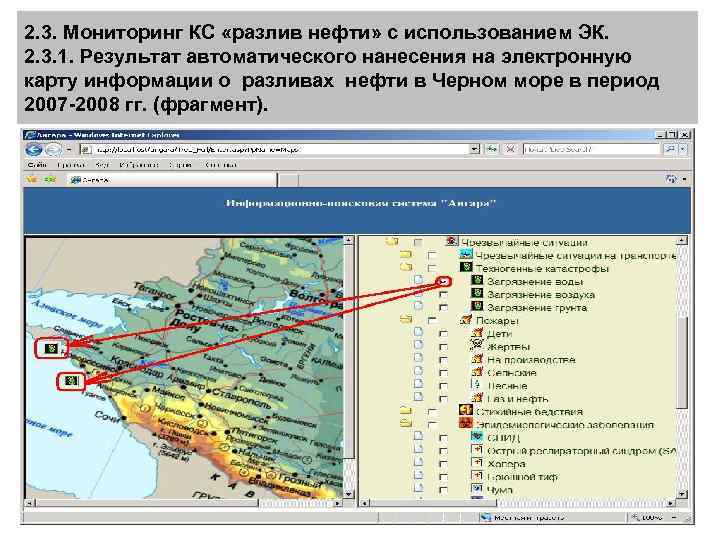Select the Чума row icon
The width and height of the screenshot is (720, 540).
pos(478,489)
